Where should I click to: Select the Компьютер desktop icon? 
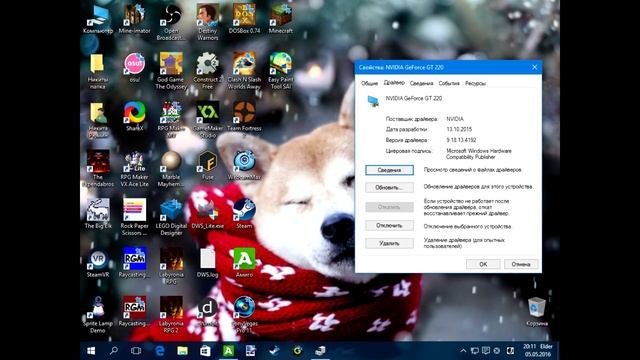pyautogui.click(x=98, y=19)
